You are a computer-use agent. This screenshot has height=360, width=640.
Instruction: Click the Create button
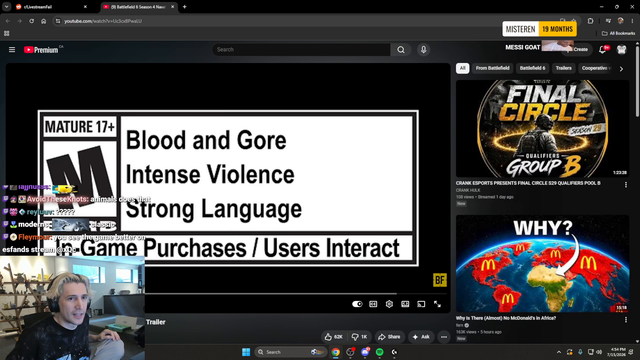577,50
